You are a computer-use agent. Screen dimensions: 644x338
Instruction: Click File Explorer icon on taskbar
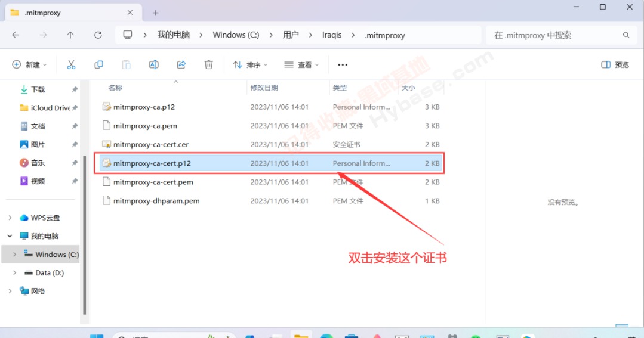pyautogui.click(x=301, y=335)
